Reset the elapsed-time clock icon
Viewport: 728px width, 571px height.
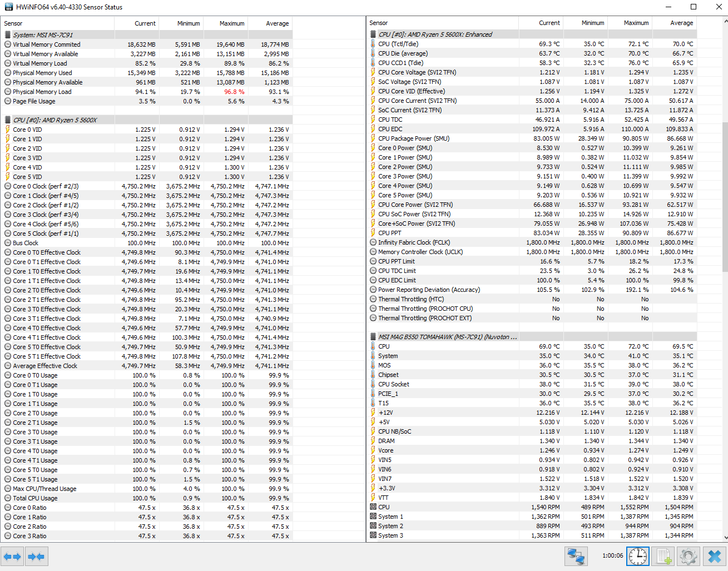pos(637,556)
